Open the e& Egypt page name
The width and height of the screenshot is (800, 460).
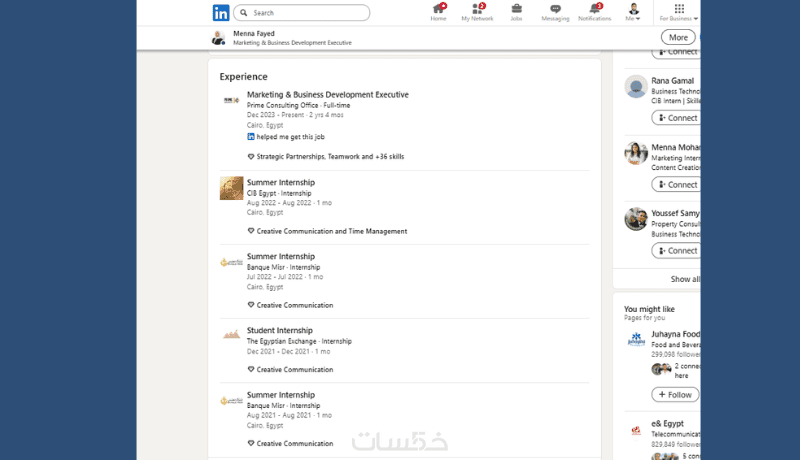[667, 424]
